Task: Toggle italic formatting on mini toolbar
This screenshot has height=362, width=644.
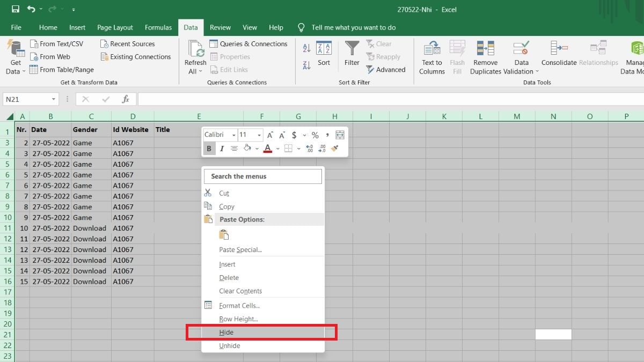Action: click(x=222, y=149)
